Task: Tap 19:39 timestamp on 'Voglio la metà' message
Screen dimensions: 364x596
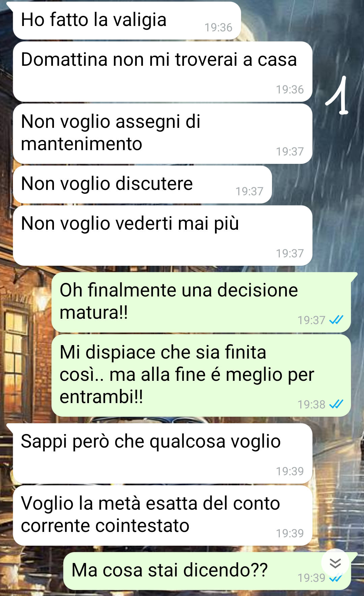Action: (290, 533)
